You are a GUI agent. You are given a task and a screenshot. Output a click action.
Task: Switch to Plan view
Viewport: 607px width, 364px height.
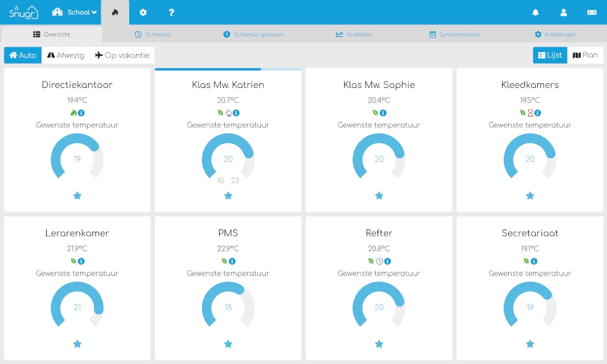[x=585, y=55]
